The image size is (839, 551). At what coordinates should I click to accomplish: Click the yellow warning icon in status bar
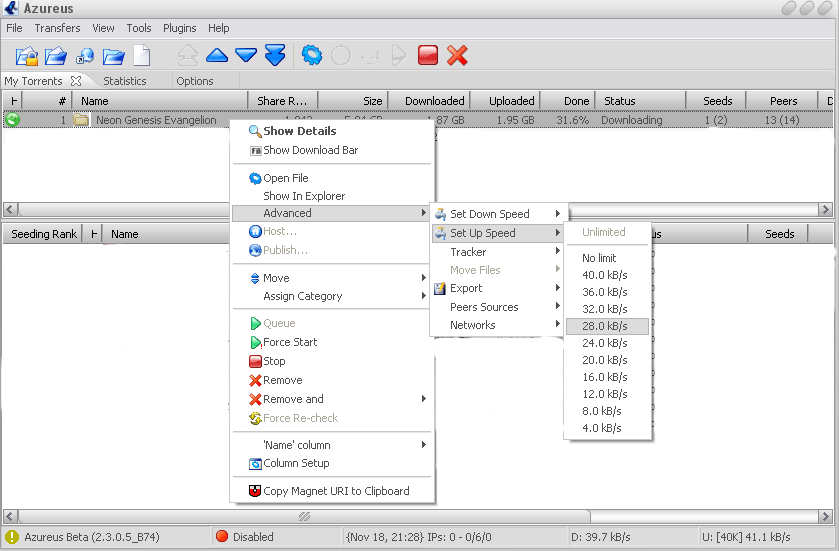coord(11,537)
